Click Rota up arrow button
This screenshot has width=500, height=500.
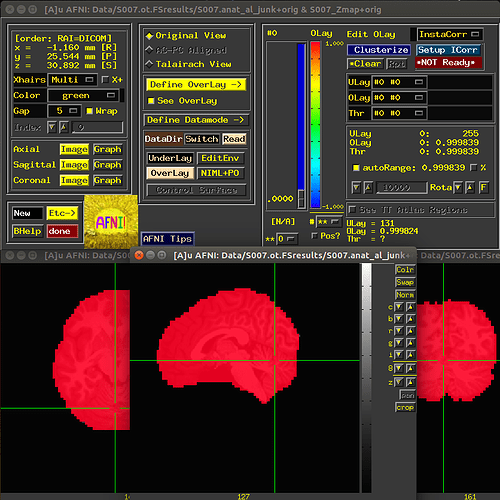[x=470, y=187]
